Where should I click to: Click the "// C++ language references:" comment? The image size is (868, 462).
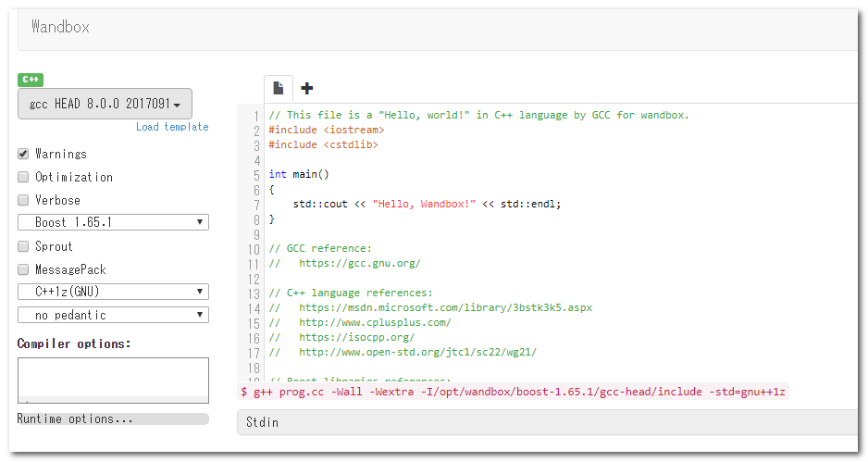(x=351, y=293)
